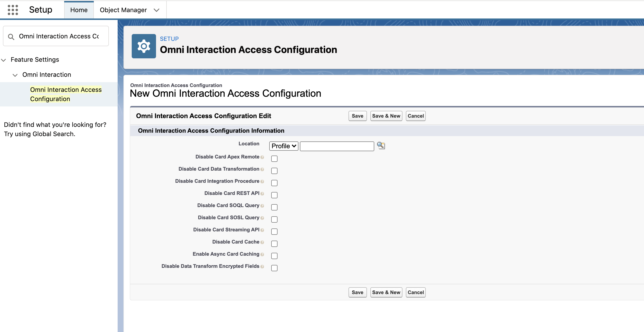Click help icon beside Disable Card Apex Remote
This screenshot has height=332, width=644.
coord(262,157)
